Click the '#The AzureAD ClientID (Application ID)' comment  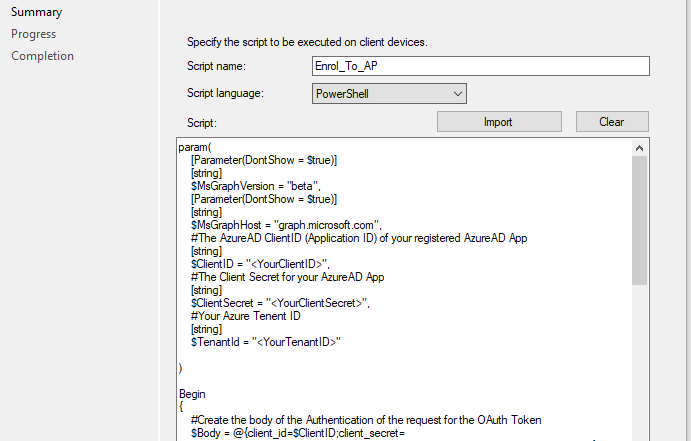click(x=359, y=238)
